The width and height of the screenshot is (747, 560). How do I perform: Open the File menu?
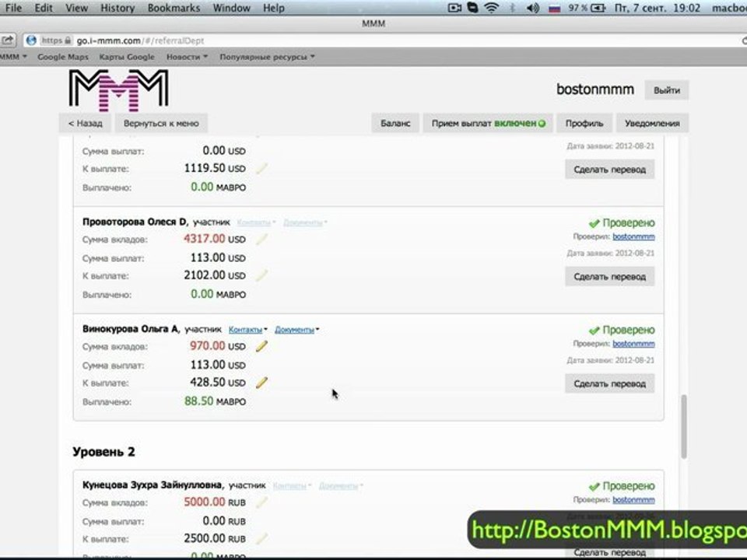pyautogui.click(x=13, y=8)
